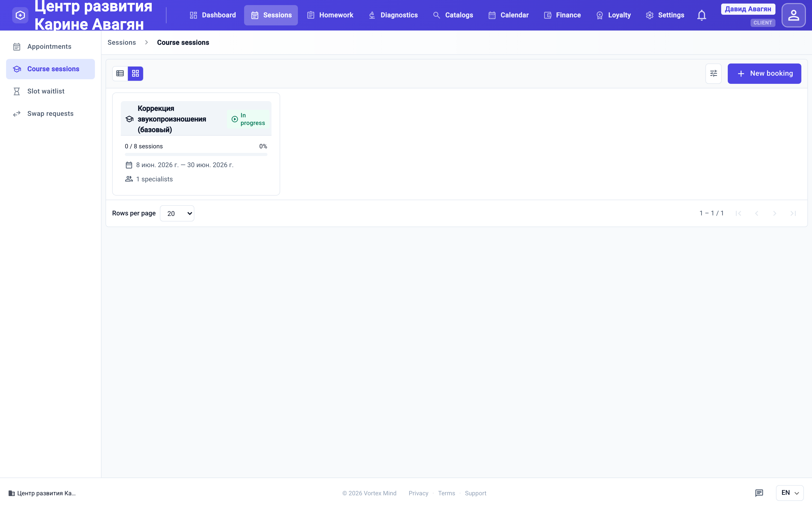Go to Homework section
This screenshot has height=508, width=812.
(330, 15)
